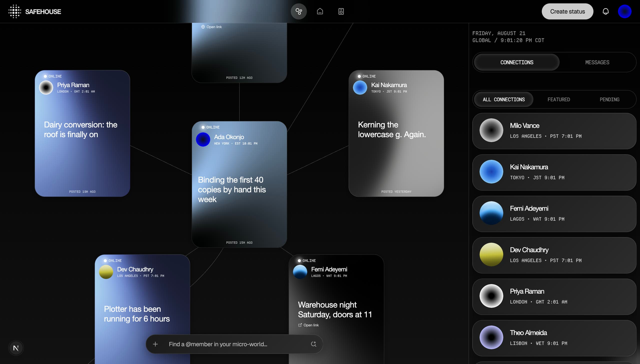640x364 pixels.
Task: Select the Pending filter
Action: (609, 100)
